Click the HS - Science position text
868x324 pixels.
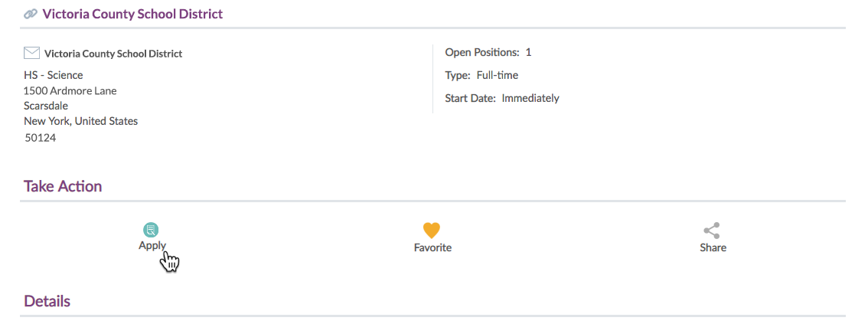click(x=54, y=75)
